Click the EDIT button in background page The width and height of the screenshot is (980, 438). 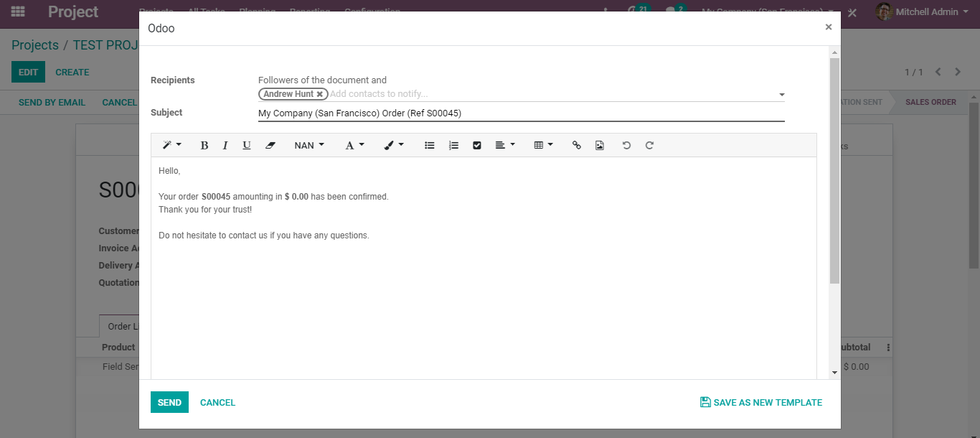[28, 72]
